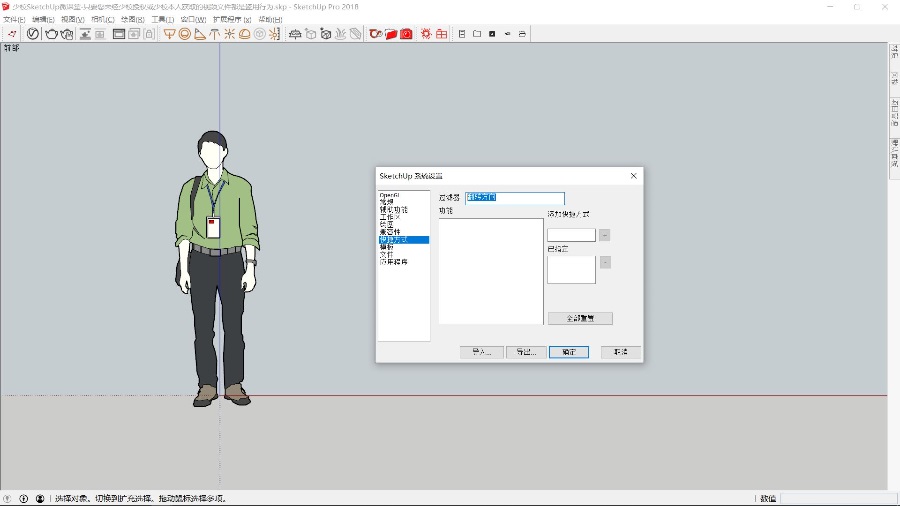Viewport: 900px width, 506px height.
Task: Click the folder outline toolbar icon
Action: (477, 34)
